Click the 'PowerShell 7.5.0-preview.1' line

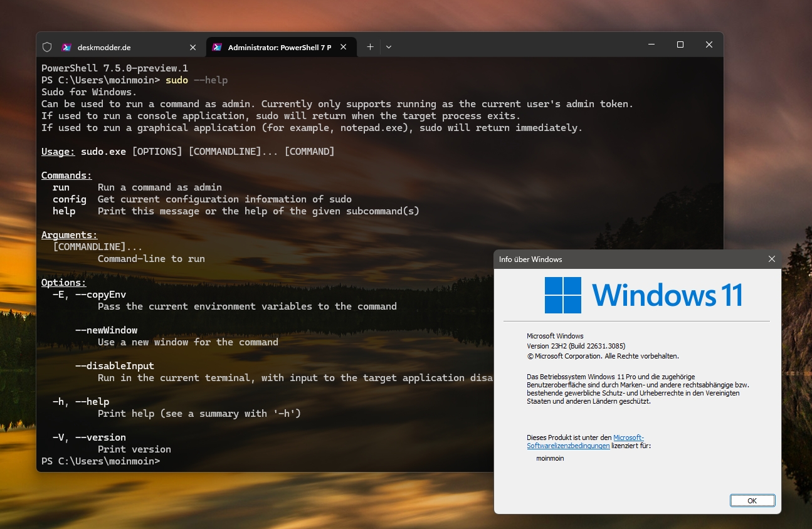click(x=115, y=68)
